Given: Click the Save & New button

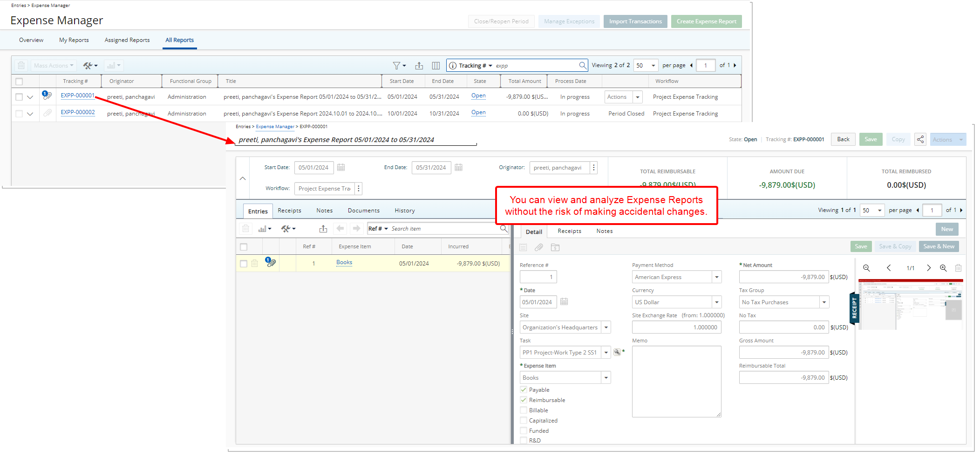Looking at the screenshot, I should coord(939,246).
